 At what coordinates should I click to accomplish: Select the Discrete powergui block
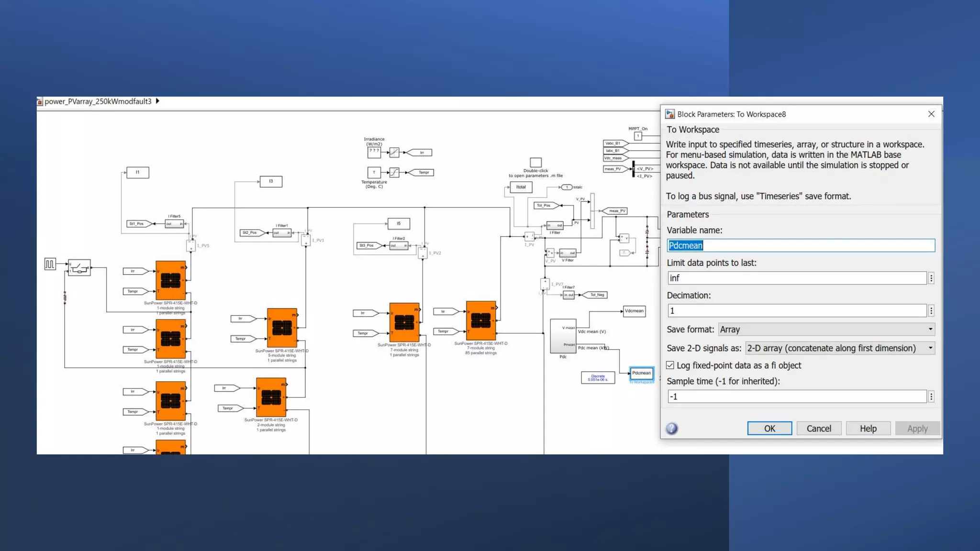point(598,378)
